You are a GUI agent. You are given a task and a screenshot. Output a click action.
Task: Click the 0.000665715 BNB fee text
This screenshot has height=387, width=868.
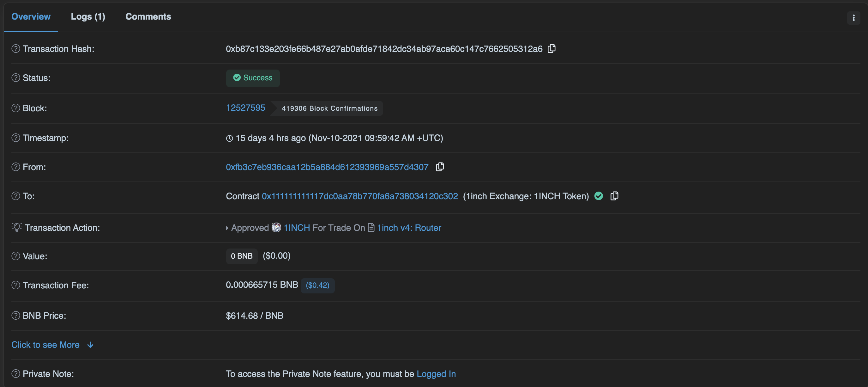point(262,285)
